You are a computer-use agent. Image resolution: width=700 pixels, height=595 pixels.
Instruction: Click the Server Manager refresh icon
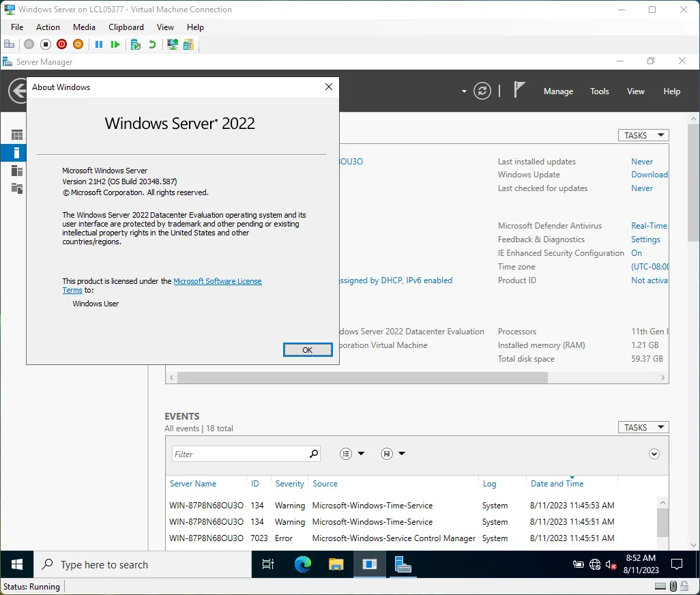(482, 90)
